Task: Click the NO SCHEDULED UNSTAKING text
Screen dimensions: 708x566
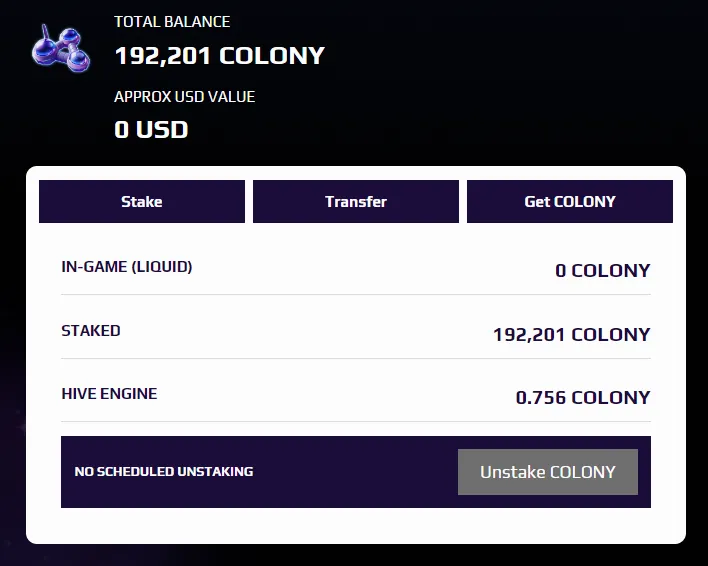Action: pyautogui.click(x=164, y=472)
